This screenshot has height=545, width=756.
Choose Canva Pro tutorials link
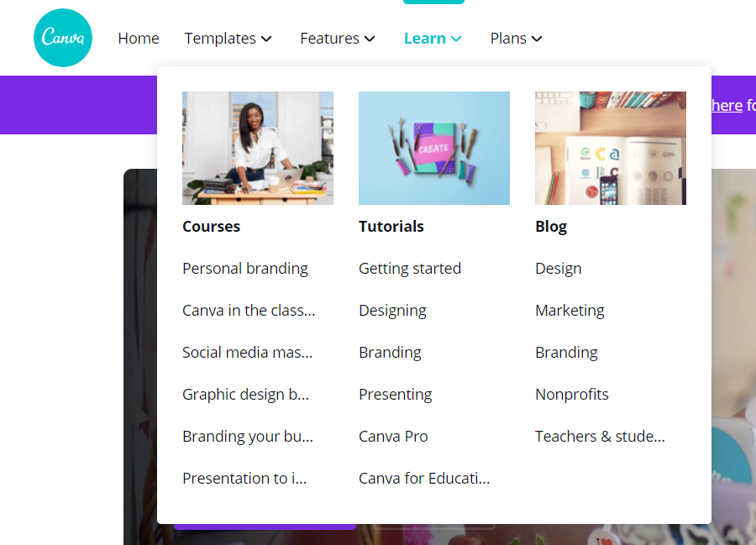pos(393,436)
